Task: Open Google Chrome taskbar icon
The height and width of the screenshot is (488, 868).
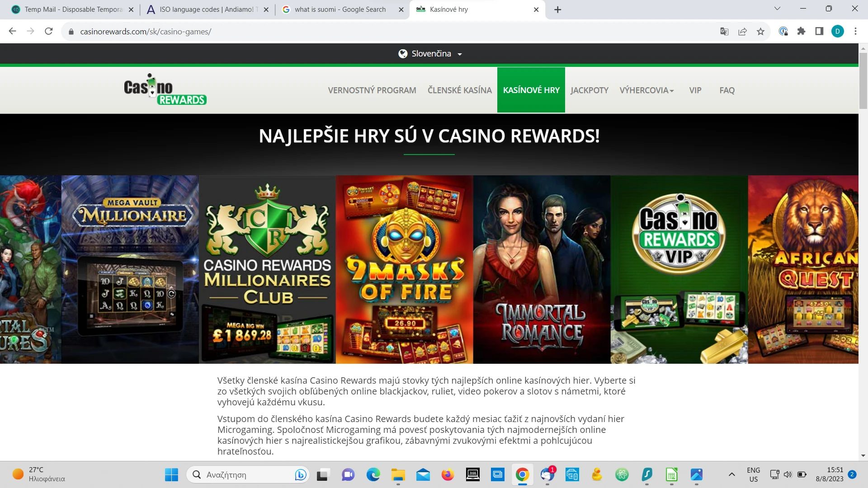Action: 522,474
